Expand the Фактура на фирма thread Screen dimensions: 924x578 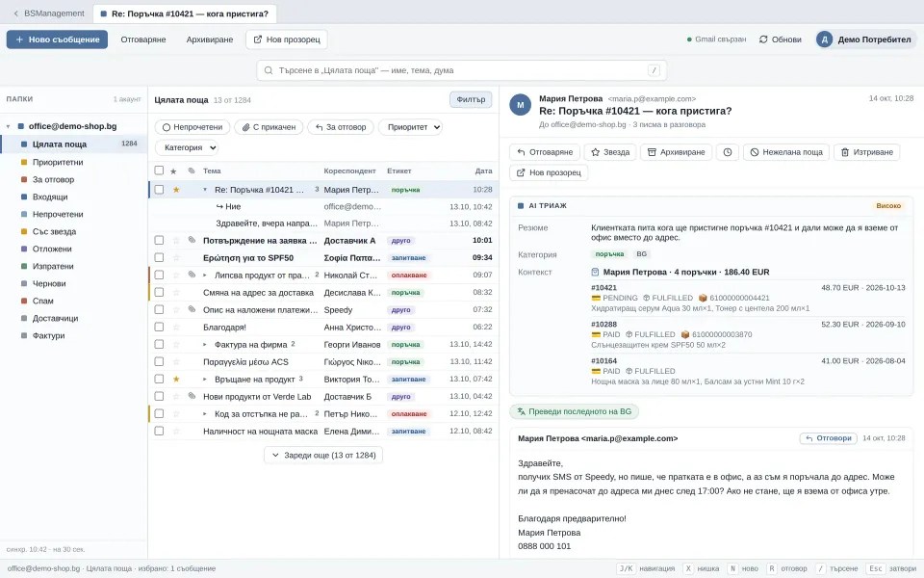click(x=205, y=345)
